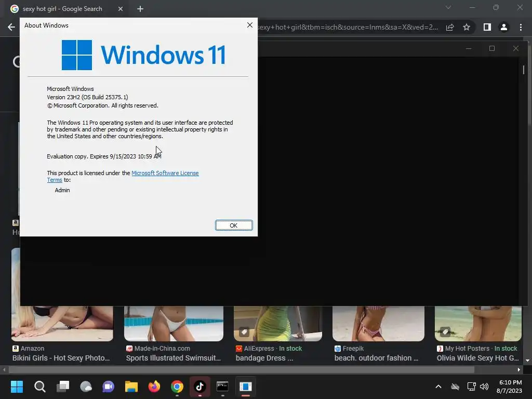Show hidden system tray icons
The image size is (532, 399).
point(438,387)
